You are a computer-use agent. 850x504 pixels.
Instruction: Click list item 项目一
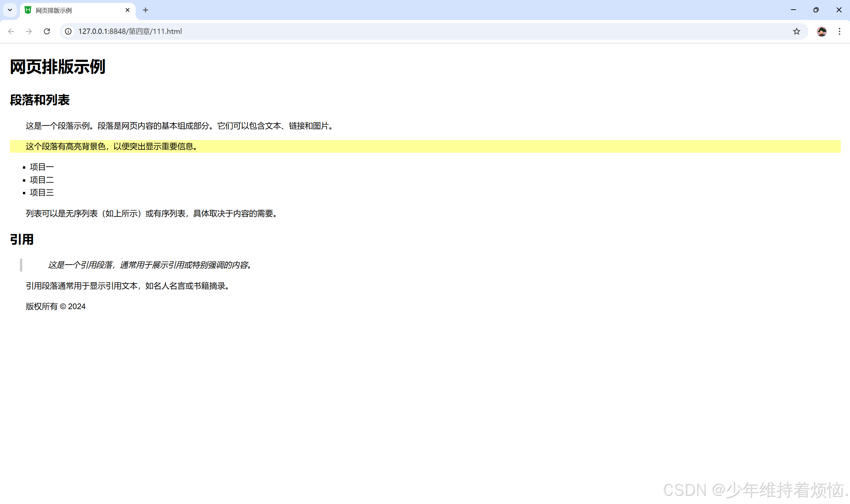[x=42, y=167]
